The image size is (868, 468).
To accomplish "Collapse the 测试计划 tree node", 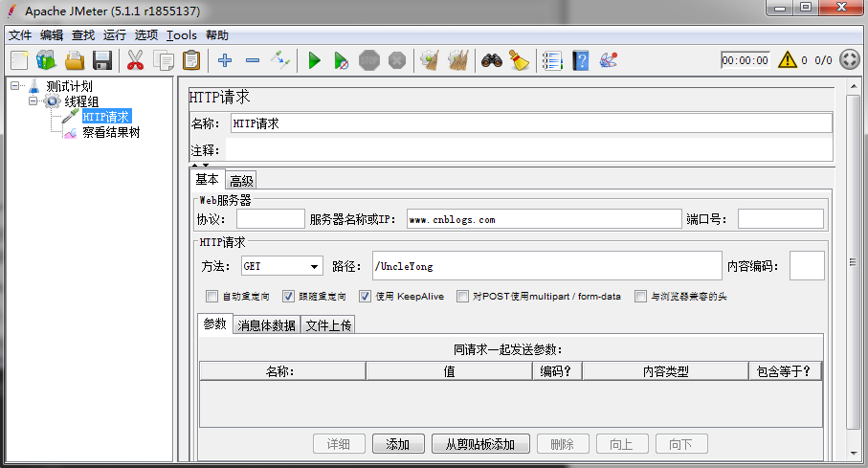I will pyautogui.click(x=15, y=86).
